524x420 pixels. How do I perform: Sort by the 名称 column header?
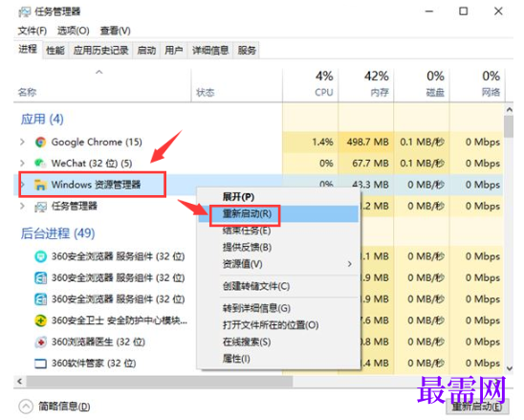(x=102, y=84)
